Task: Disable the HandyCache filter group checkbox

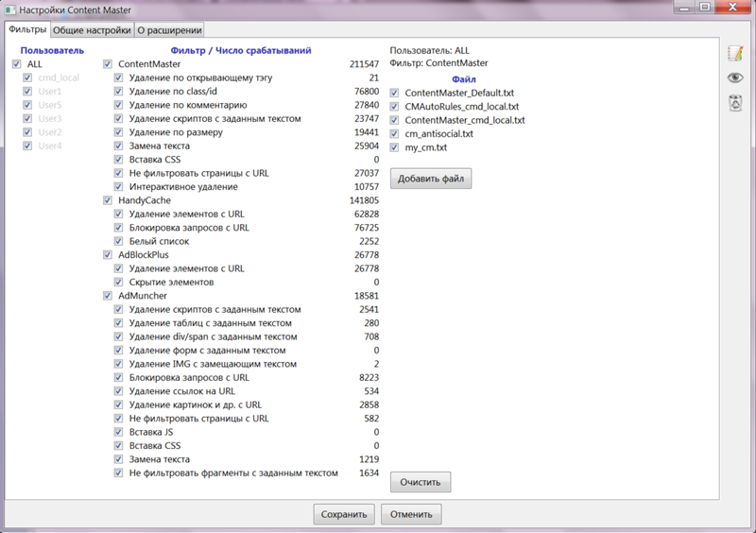Action: 108,200
